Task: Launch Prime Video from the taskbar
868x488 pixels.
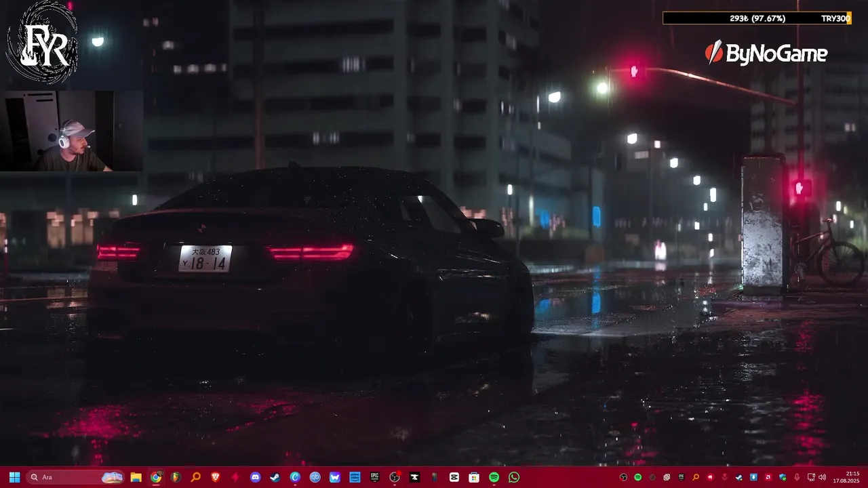Action: point(355,477)
